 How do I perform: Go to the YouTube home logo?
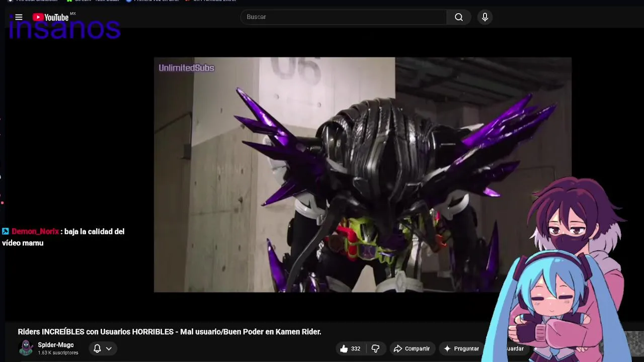pyautogui.click(x=50, y=17)
